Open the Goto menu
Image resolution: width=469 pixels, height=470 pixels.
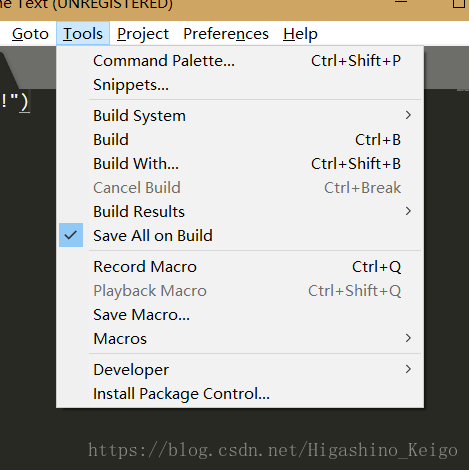(30, 34)
